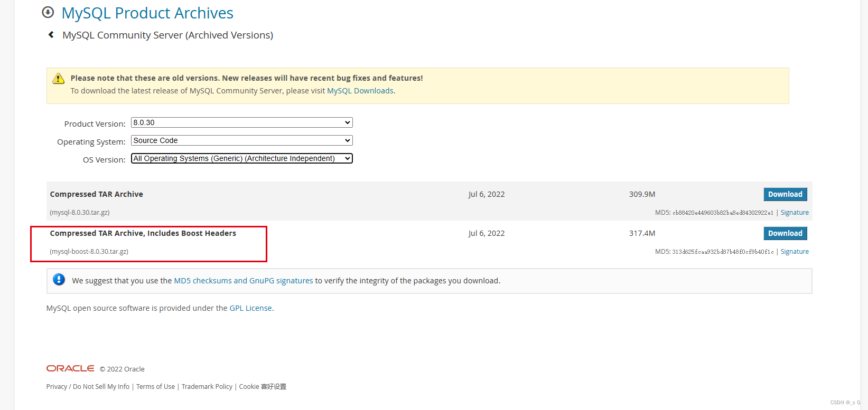Click 'Compressed TAR Archive, Includes Boost Headers' text
This screenshot has width=868, height=410.
coord(143,233)
